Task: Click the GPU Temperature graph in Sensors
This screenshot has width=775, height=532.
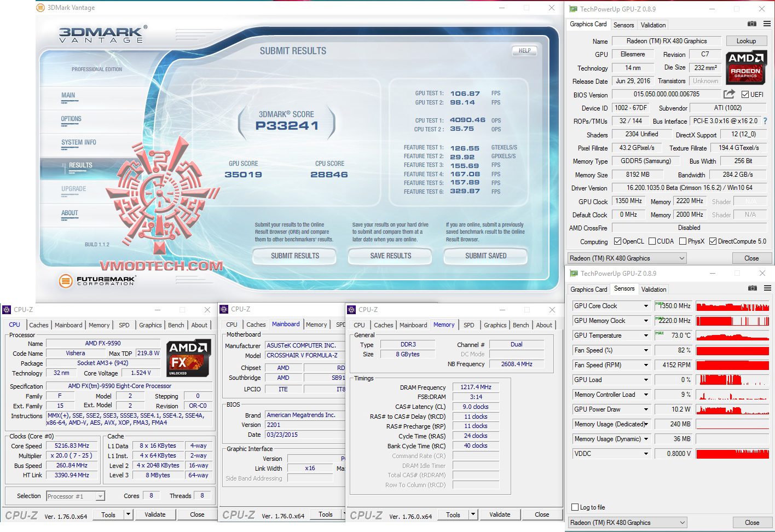Action: click(x=732, y=335)
